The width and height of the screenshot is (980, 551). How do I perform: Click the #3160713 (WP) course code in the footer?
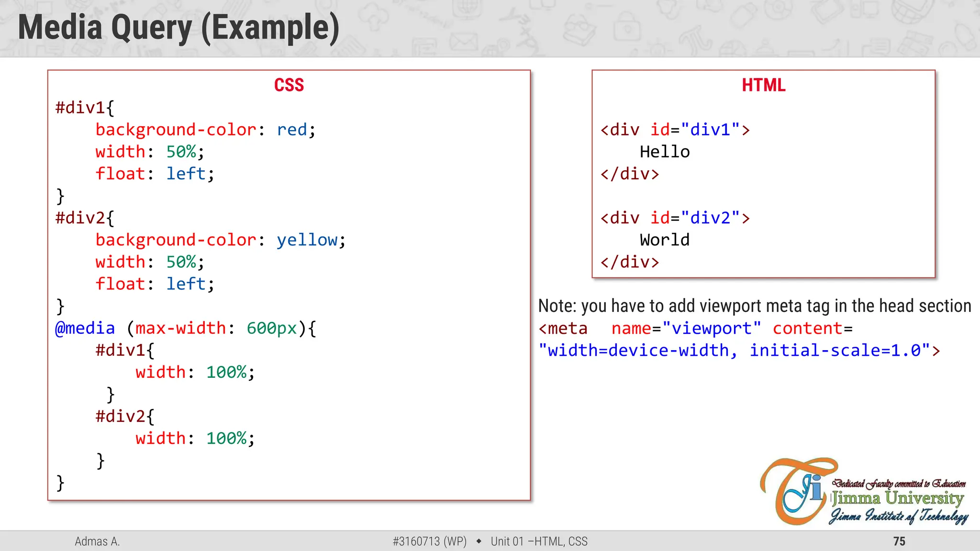(429, 541)
